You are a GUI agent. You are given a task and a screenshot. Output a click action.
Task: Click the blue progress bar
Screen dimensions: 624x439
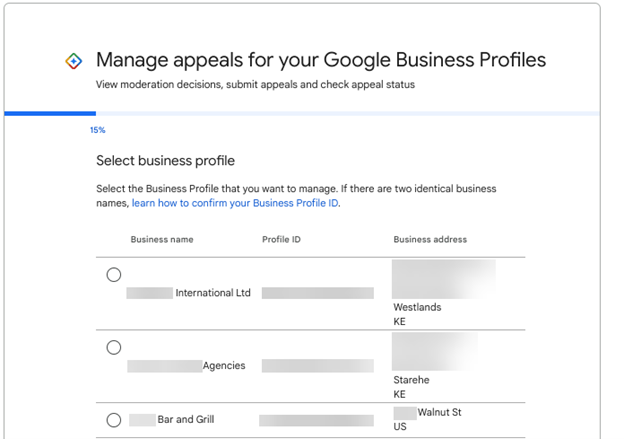tap(50, 114)
